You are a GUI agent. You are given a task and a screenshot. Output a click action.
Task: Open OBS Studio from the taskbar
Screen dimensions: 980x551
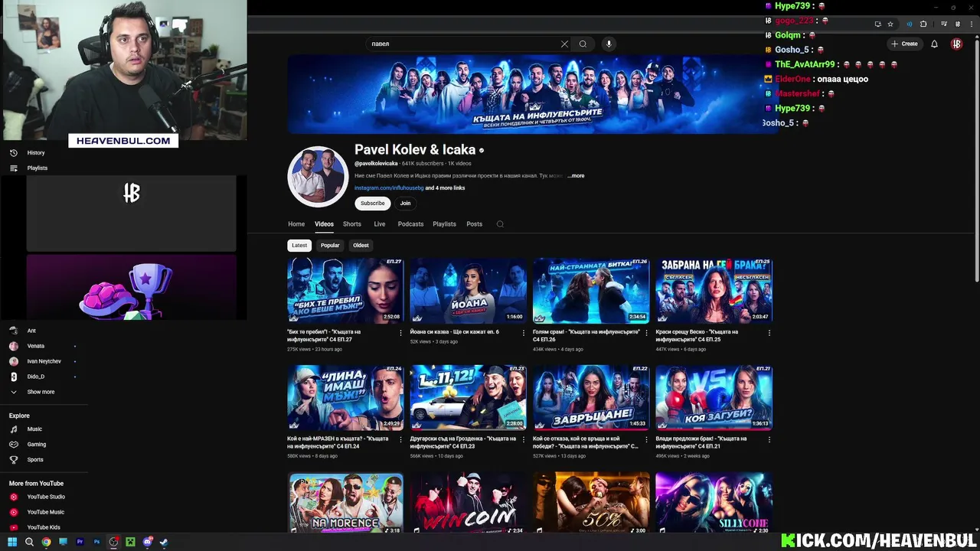[x=113, y=542]
